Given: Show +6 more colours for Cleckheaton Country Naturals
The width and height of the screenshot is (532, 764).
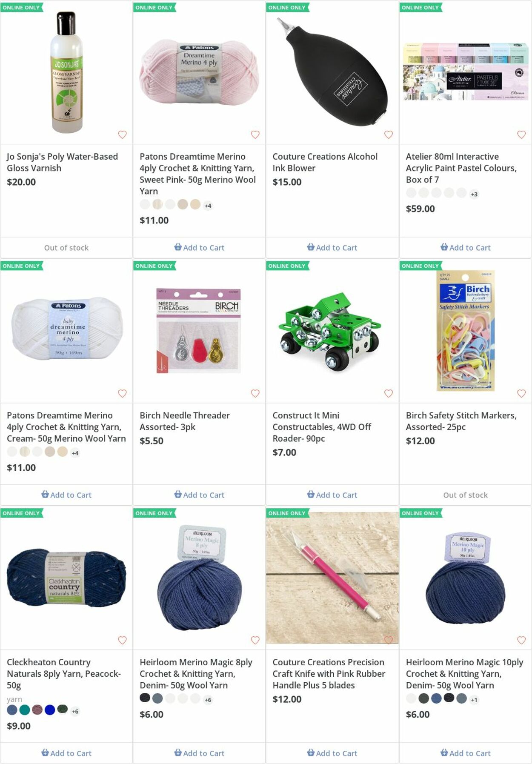Looking at the screenshot, I should [x=75, y=711].
